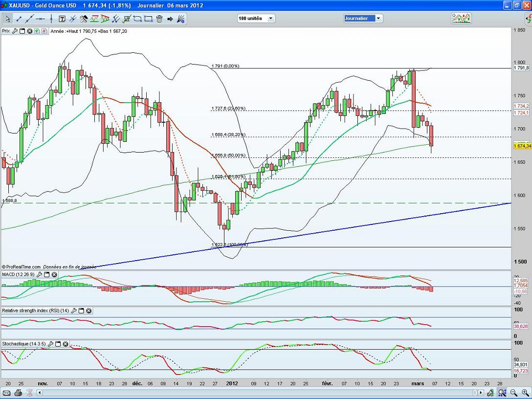The image size is (532, 399).
Task: Click the horizontal scrollbar at the bottom
Action: [x=244, y=393]
